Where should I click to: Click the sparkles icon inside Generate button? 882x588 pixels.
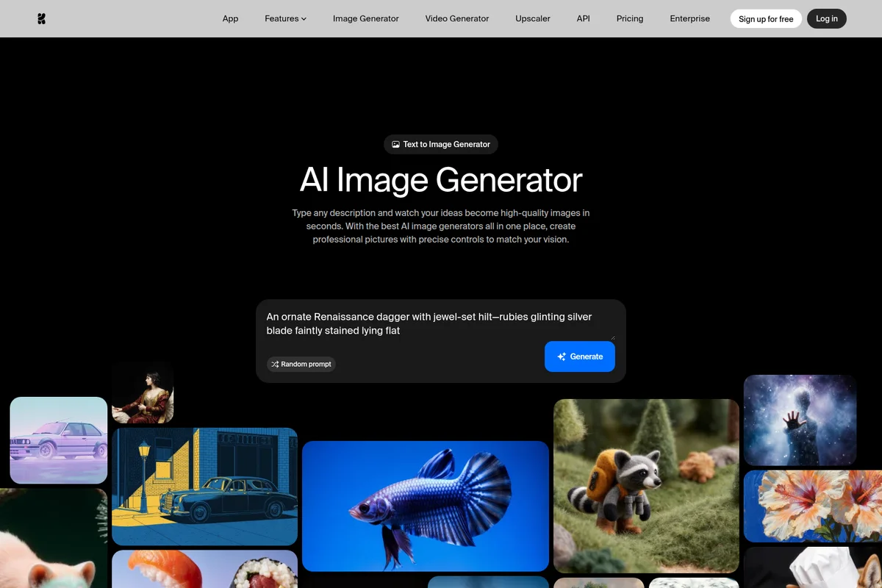click(x=562, y=356)
